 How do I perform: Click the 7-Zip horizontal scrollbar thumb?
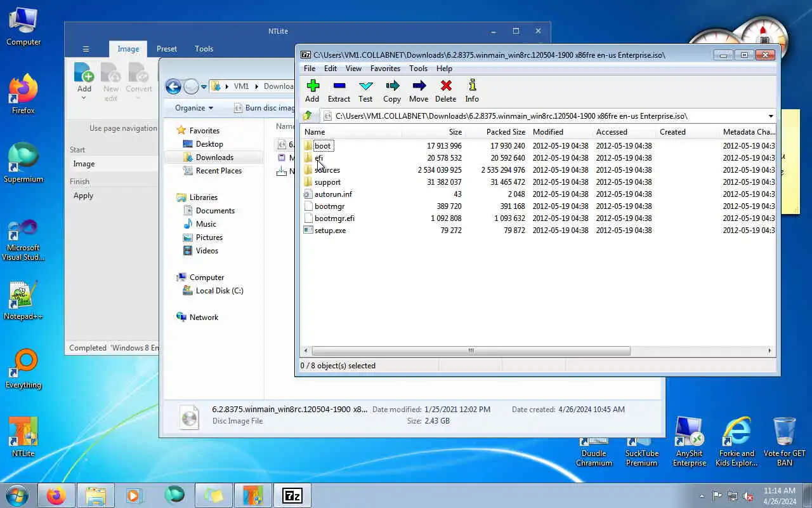coord(471,351)
